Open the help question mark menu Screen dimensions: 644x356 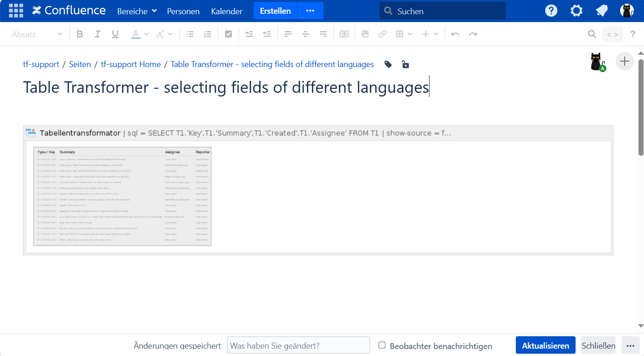(551, 11)
